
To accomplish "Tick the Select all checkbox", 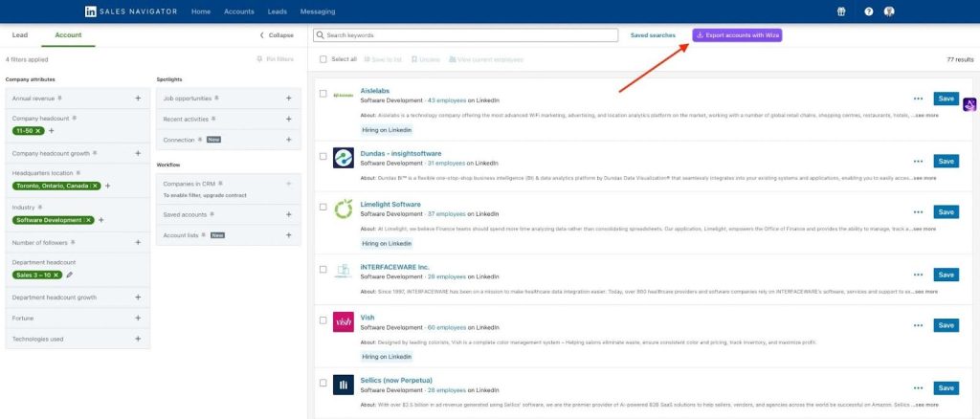I will click(x=323, y=59).
